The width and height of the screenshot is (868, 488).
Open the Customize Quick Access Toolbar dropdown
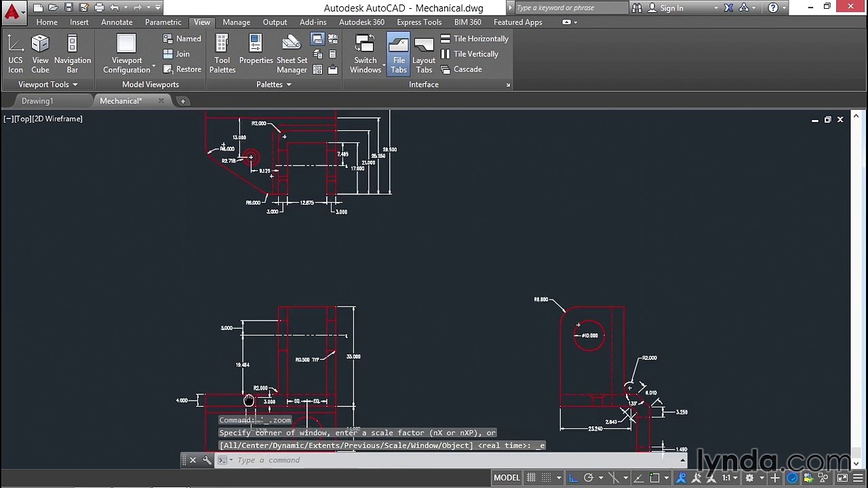tap(157, 7)
